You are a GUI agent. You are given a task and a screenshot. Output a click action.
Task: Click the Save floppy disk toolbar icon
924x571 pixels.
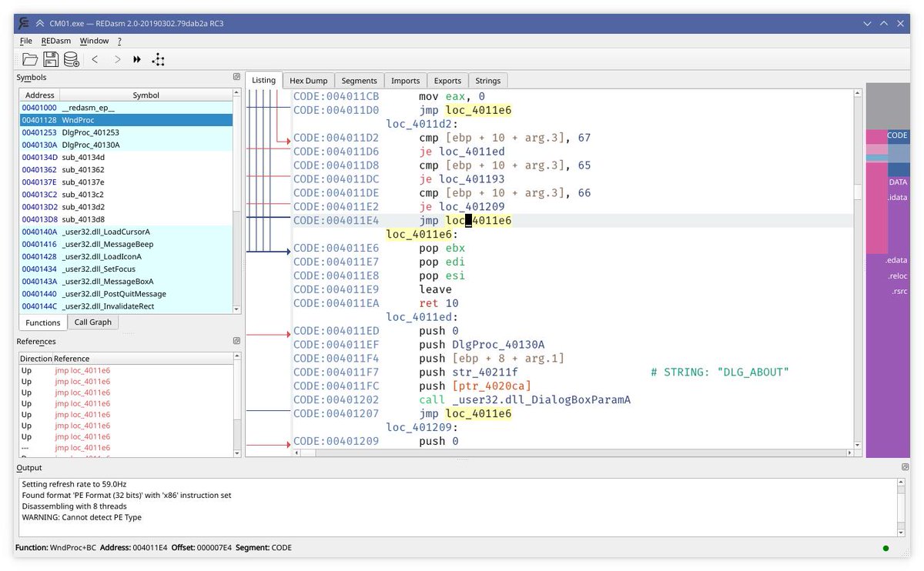(51, 59)
